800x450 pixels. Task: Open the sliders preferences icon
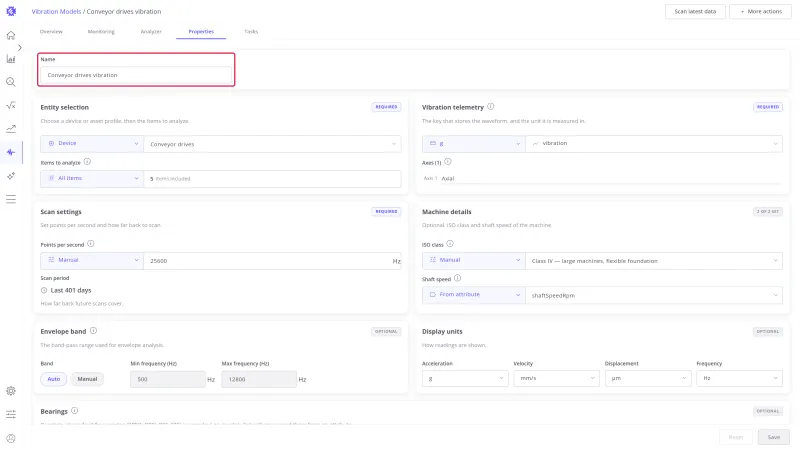(11, 414)
